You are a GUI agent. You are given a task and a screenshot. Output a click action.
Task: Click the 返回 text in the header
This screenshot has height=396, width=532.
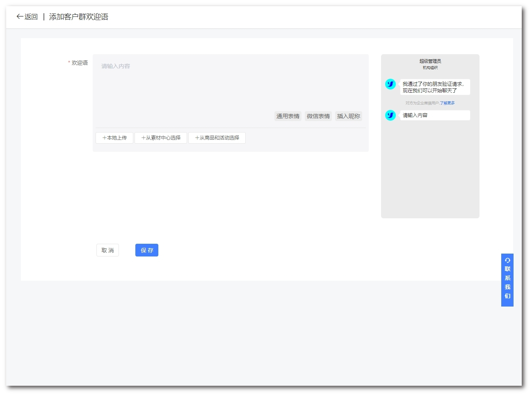pyautogui.click(x=31, y=17)
